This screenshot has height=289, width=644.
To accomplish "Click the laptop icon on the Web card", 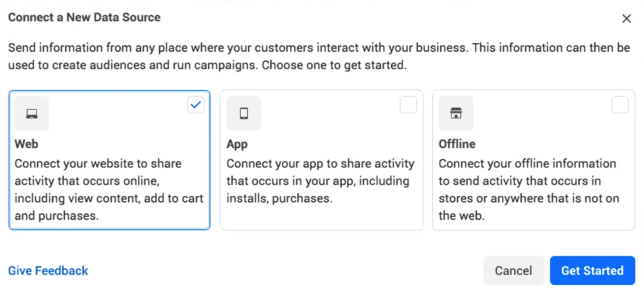I will point(31,113).
